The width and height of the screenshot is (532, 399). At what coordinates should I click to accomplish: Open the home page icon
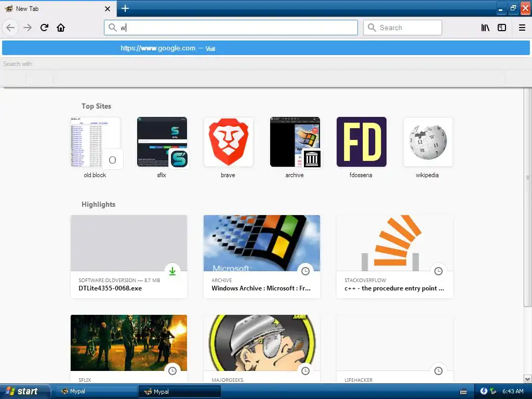click(x=61, y=28)
